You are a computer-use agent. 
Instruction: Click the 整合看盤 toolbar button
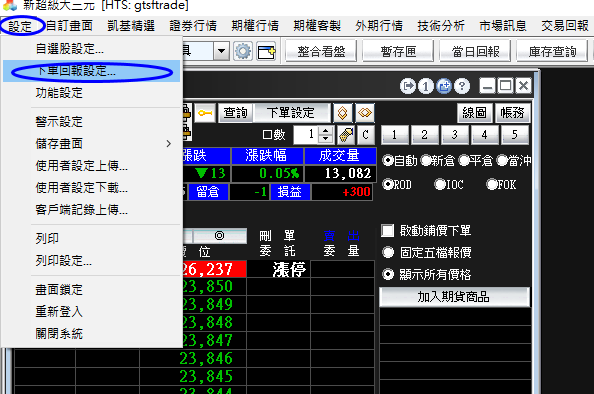(x=321, y=51)
